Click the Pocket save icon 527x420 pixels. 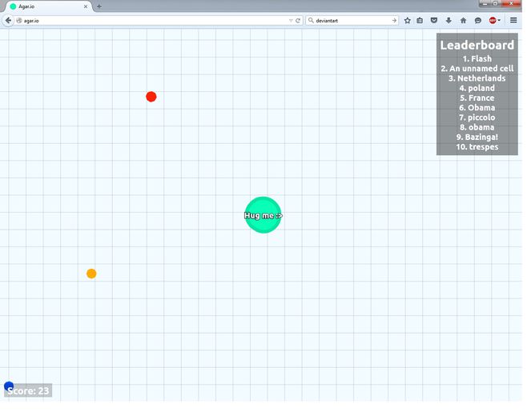click(434, 20)
